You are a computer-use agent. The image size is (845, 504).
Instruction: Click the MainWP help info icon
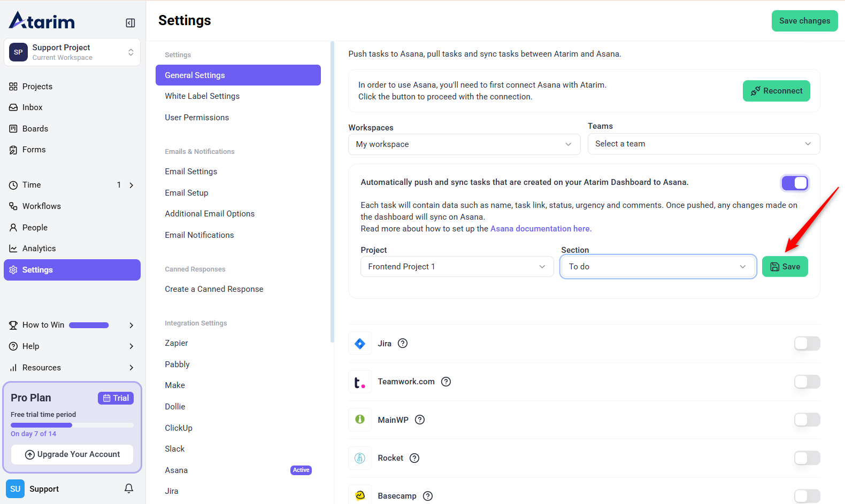(420, 420)
